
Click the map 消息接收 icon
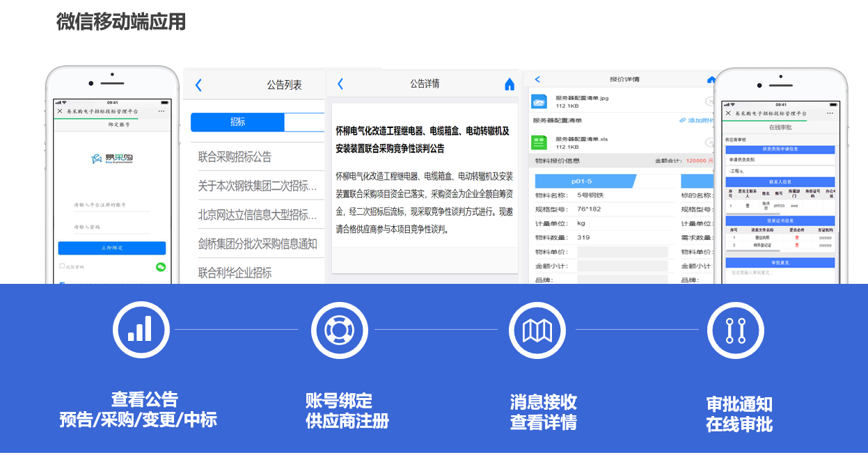click(x=537, y=330)
